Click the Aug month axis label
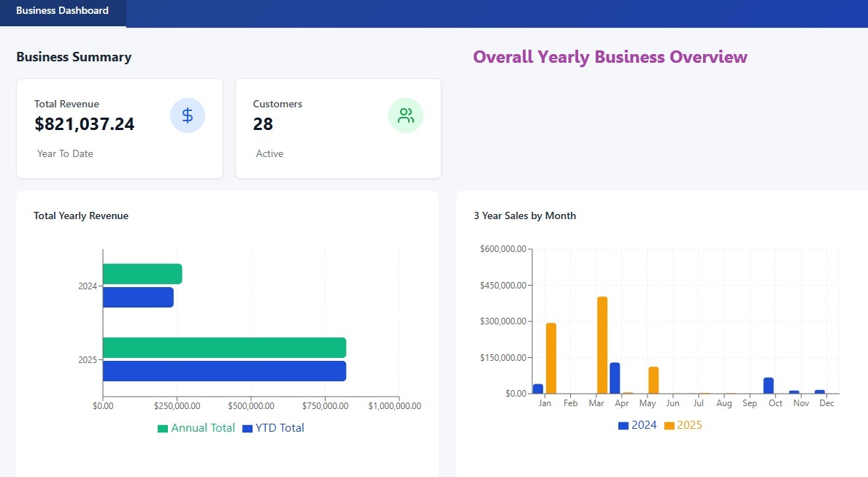 pyautogui.click(x=724, y=403)
